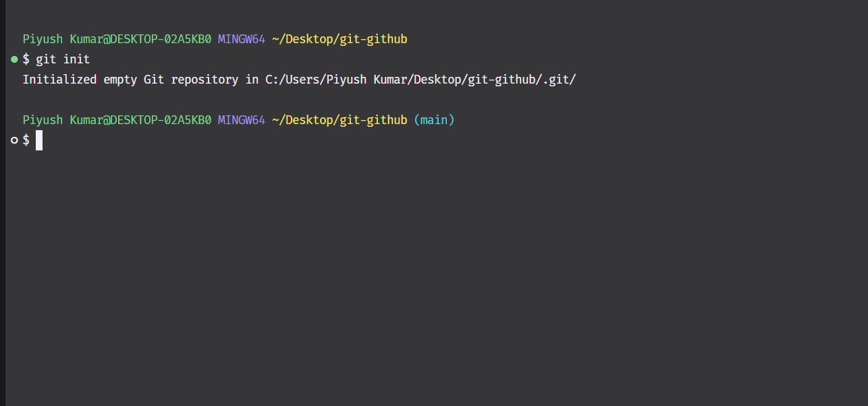Click the $ sign at the active prompt

click(26, 140)
